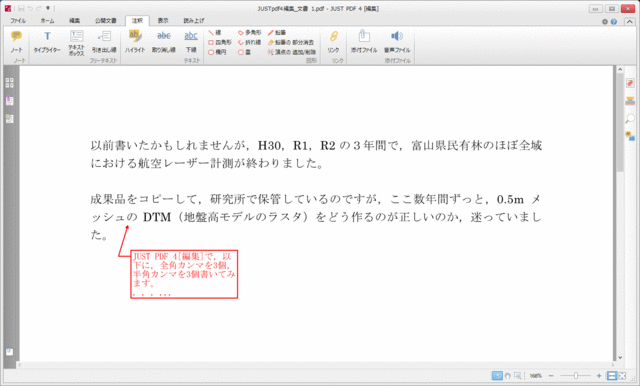The height and width of the screenshot is (386, 640).
Task: Click the vertical scrollbar thumb
Action: 620,122
